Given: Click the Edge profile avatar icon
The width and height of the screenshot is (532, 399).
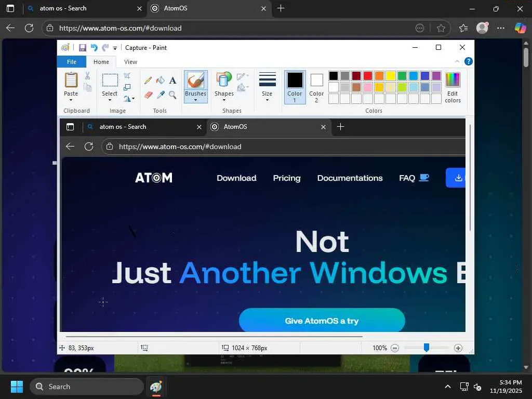Looking at the screenshot, I should 482,28.
